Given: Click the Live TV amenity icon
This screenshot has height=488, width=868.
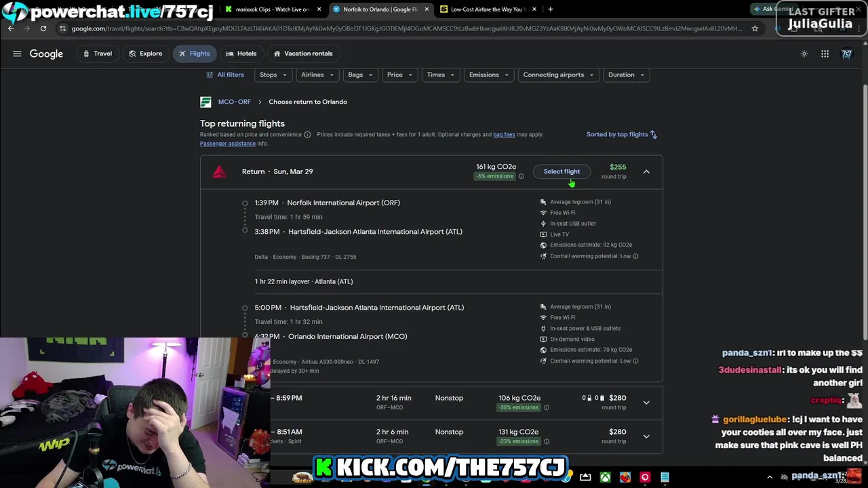Looking at the screenshot, I should pyautogui.click(x=543, y=235).
